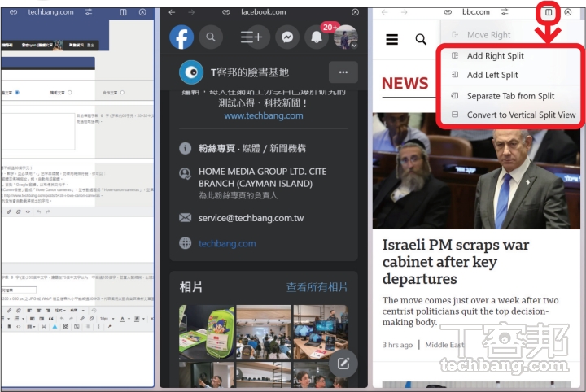Click the Middle East category link
This screenshot has width=586, height=392.
click(444, 345)
